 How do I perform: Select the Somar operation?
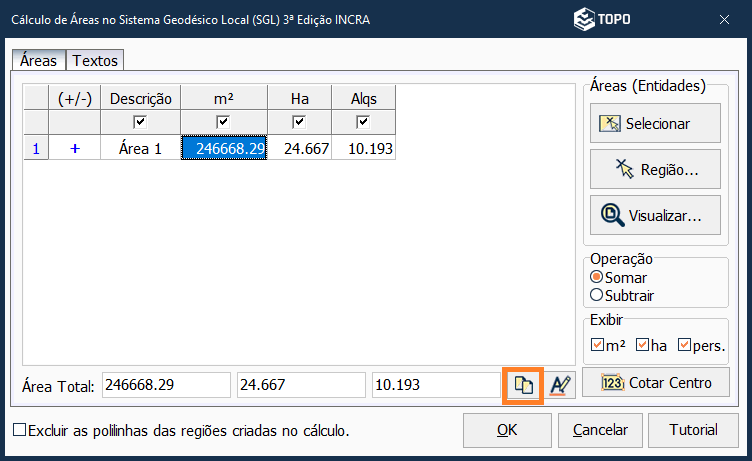[x=597, y=277]
